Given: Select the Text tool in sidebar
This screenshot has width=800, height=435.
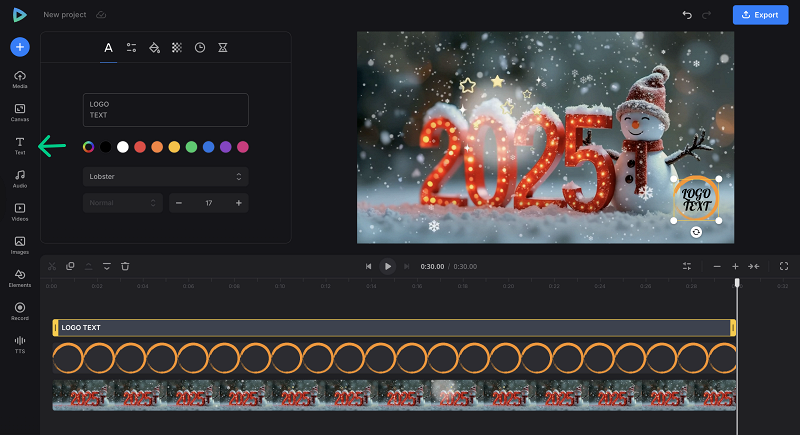Looking at the screenshot, I should click(x=20, y=146).
